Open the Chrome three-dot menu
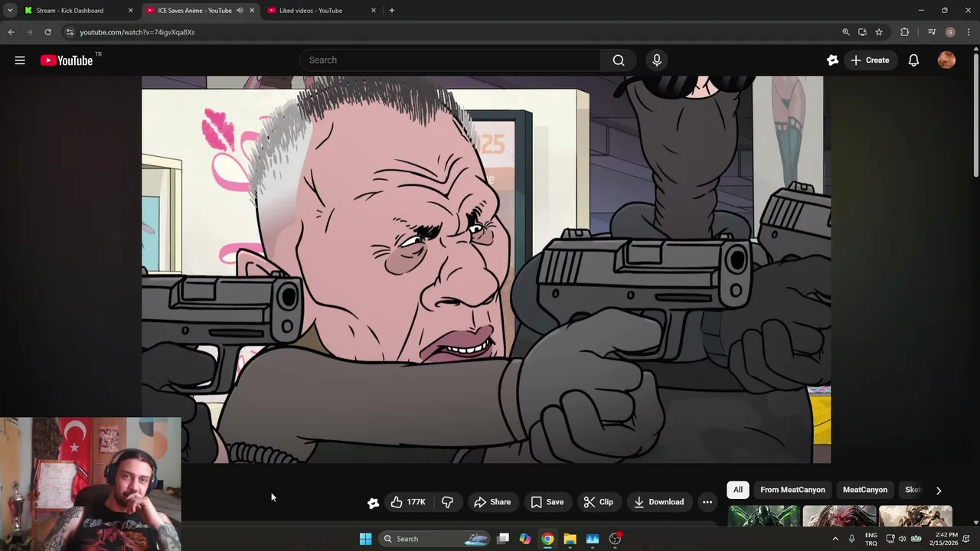Image resolution: width=980 pixels, height=551 pixels. point(969,32)
